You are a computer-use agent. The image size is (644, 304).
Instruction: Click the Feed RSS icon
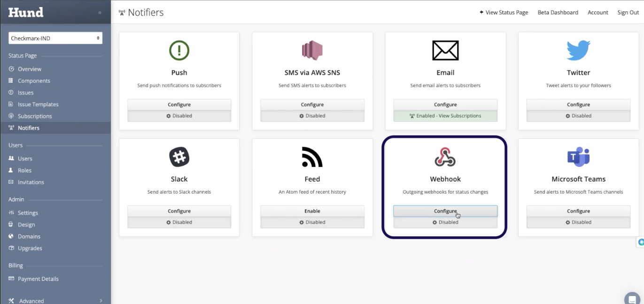tap(312, 157)
